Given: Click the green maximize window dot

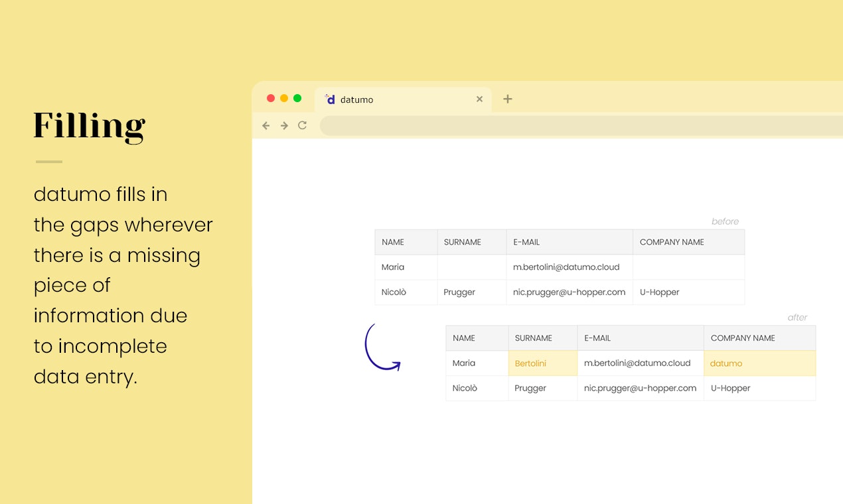Looking at the screenshot, I should pos(297,98).
